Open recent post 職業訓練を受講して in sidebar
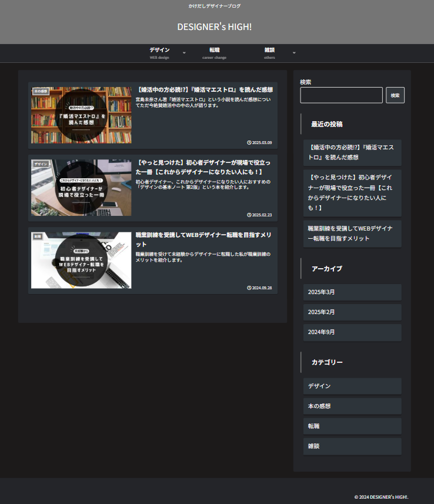Screen dimensions: 434x504 pyautogui.click(x=352, y=233)
